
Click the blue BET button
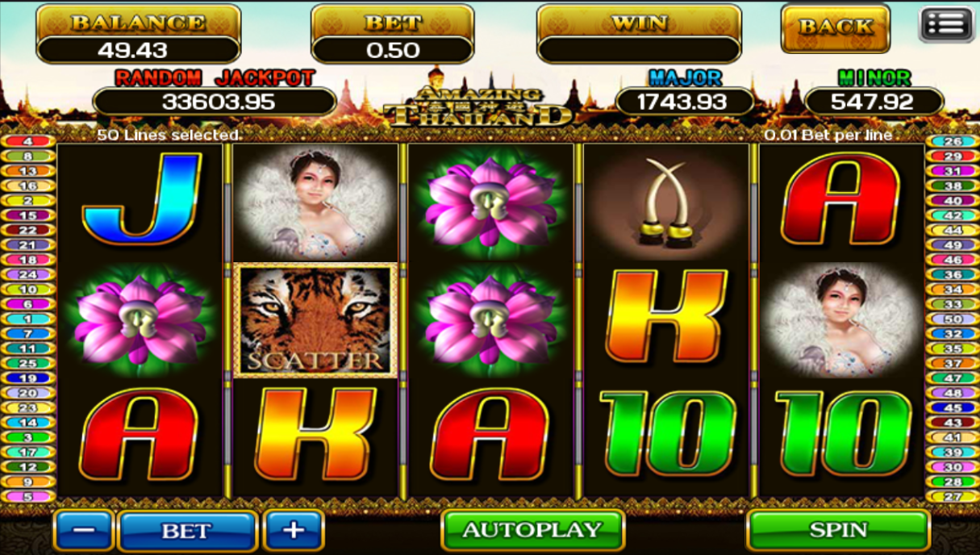tap(187, 531)
